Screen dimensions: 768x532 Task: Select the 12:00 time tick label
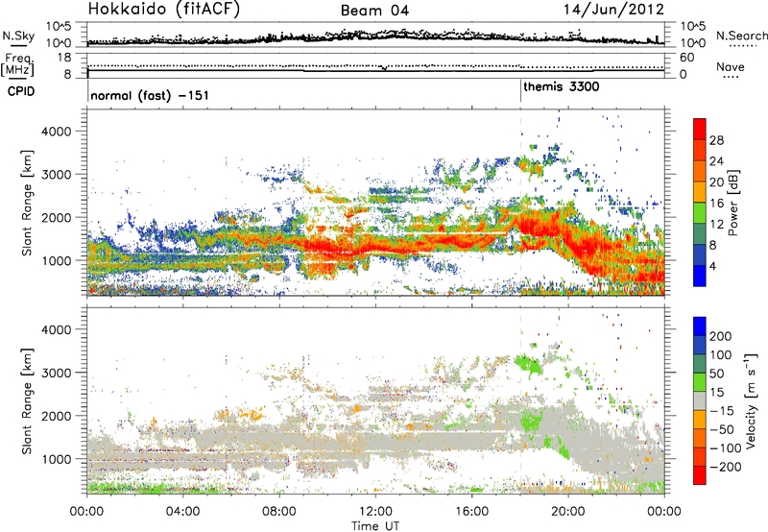(375, 512)
